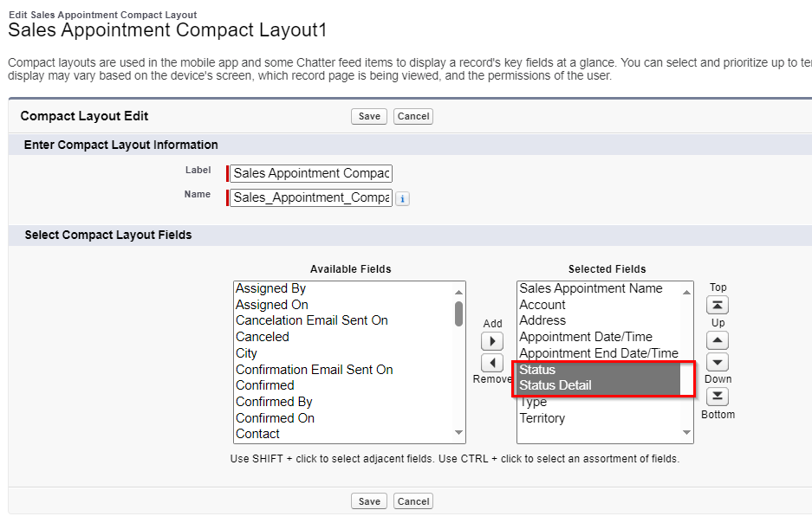Save the compact layout using the top button
This screenshot has height=523, width=812.
pyautogui.click(x=368, y=116)
